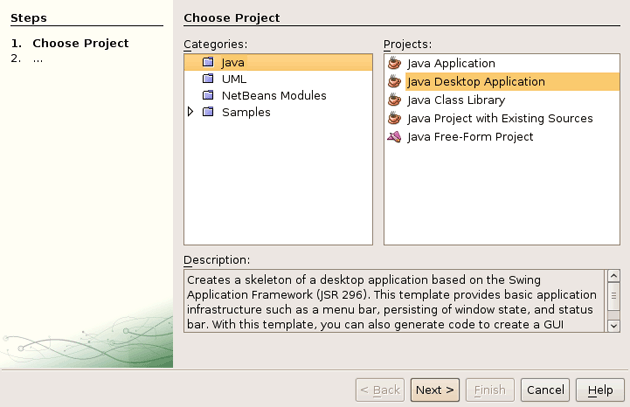Open Help for the wizard

click(x=600, y=390)
